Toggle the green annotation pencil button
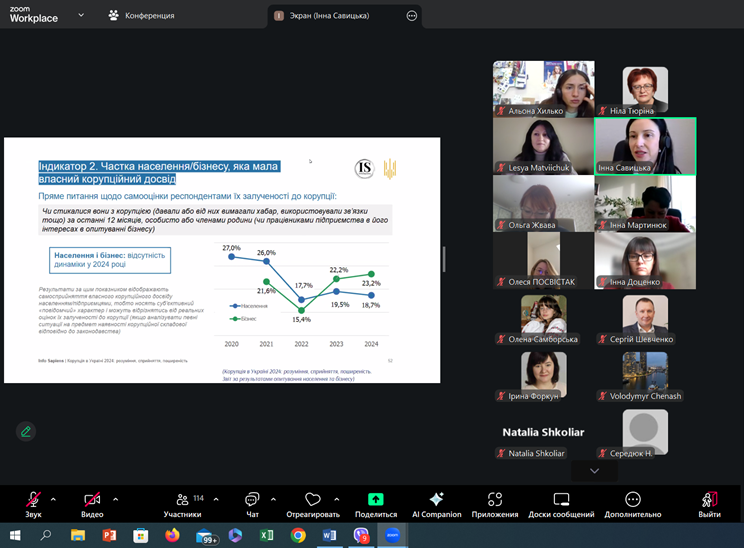This screenshot has height=548, width=744. tap(26, 431)
